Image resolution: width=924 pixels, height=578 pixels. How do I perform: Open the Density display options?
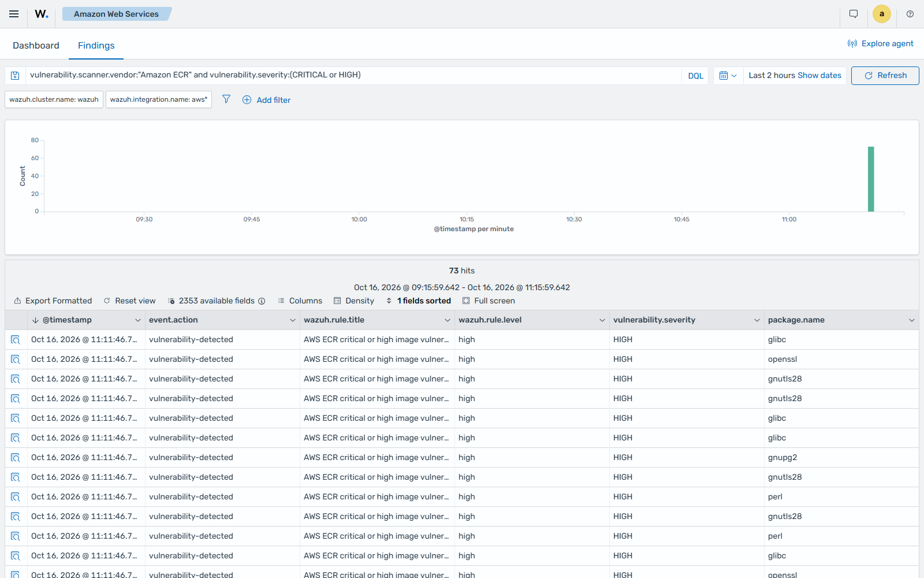pos(354,301)
